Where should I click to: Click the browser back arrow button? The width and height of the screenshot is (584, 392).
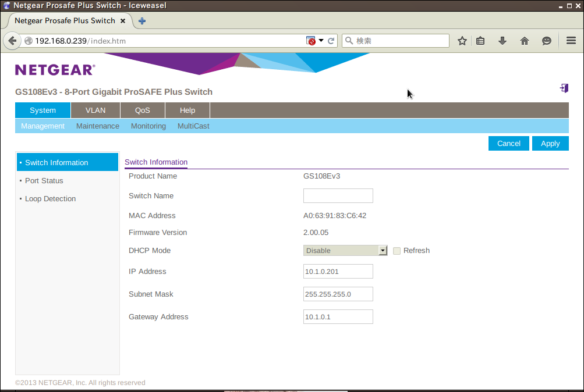pyautogui.click(x=12, y=41)
